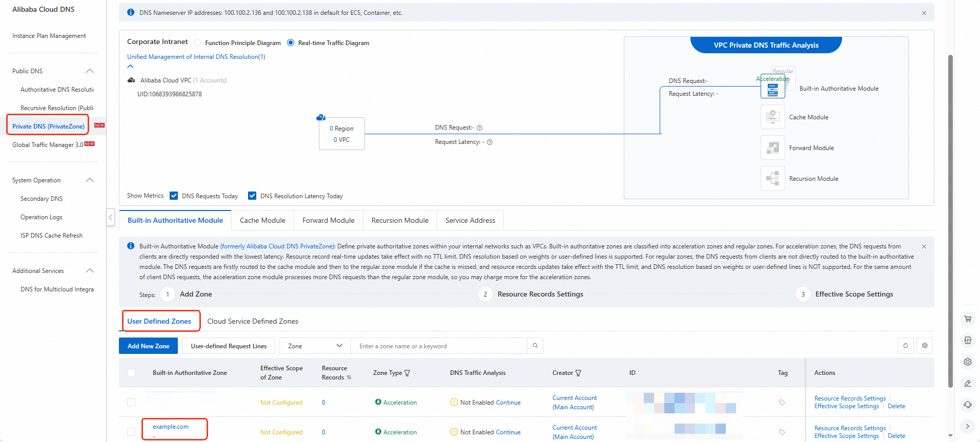Open the example.com zone link
Image resolution: width=980 pixels, height=442 pixels.
pyautogui.click(x=171, y=427)
